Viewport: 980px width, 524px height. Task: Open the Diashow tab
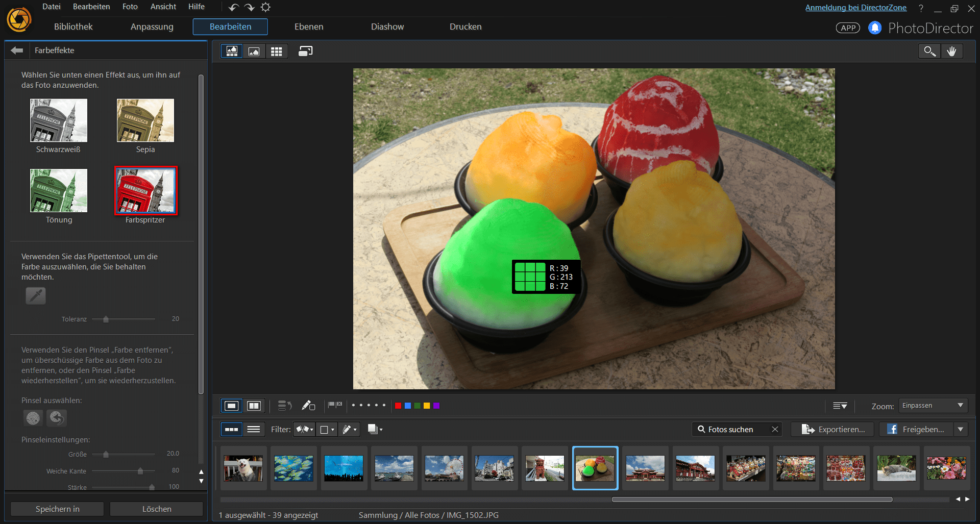click(x=387, y=27)
